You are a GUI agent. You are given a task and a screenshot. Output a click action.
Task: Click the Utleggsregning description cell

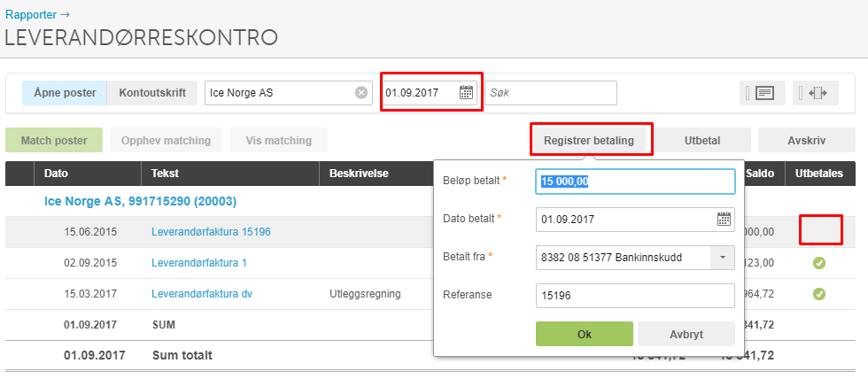point(365,294)
